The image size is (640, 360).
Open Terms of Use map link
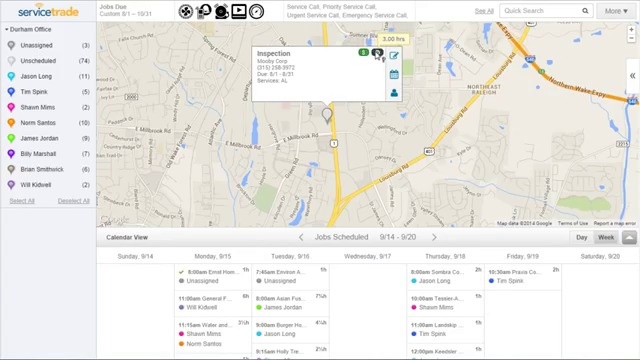(x=573, y=223)
